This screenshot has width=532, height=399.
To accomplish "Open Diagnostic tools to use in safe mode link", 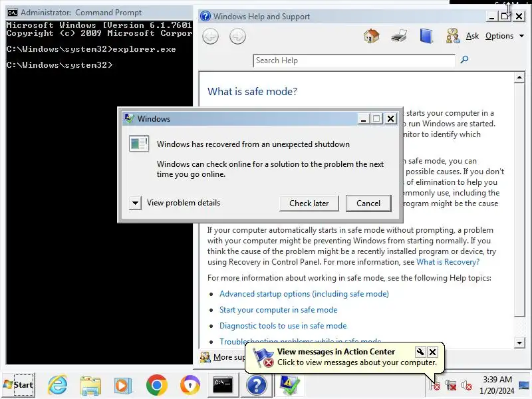I will [x=283, y=326].
